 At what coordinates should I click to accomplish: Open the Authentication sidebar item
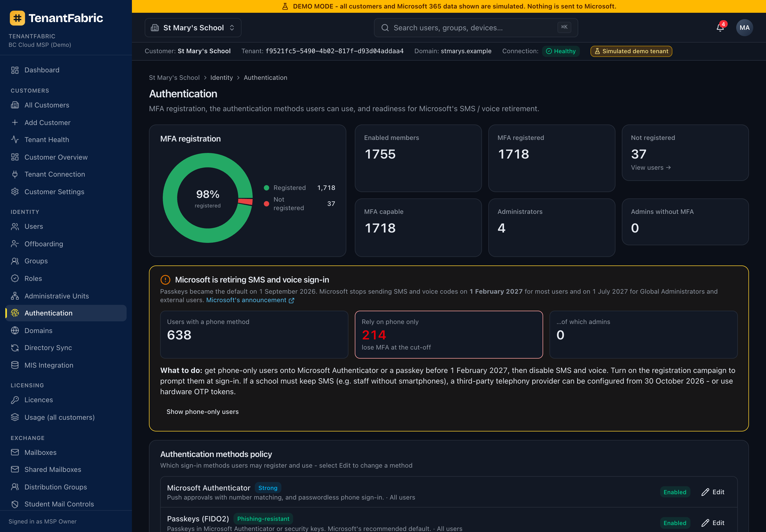click(66, 313)
